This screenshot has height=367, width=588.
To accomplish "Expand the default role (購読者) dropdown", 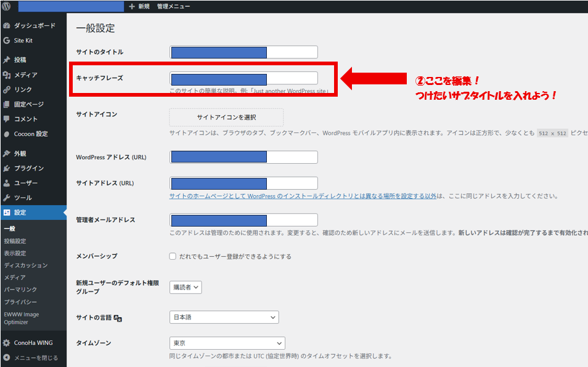I will [x=186, y=287].
